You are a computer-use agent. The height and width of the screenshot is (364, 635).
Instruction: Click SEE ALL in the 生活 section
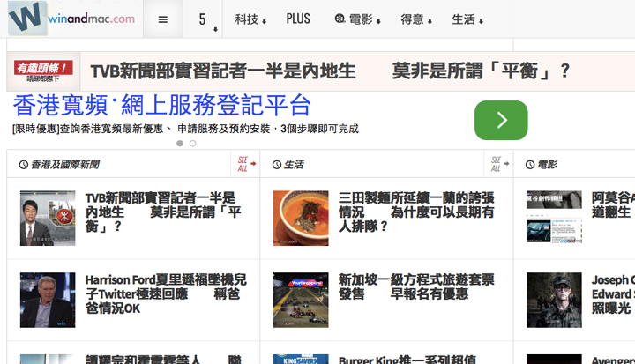point(498,164)
